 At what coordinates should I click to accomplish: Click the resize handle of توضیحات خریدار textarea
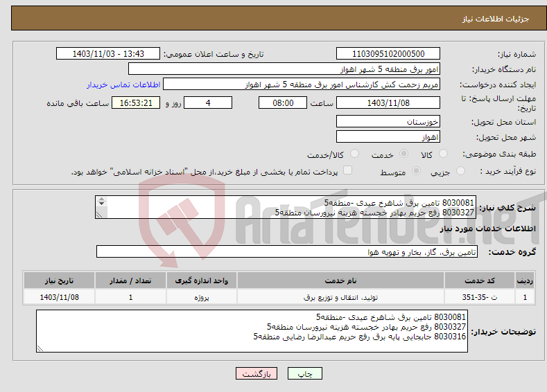40,348
